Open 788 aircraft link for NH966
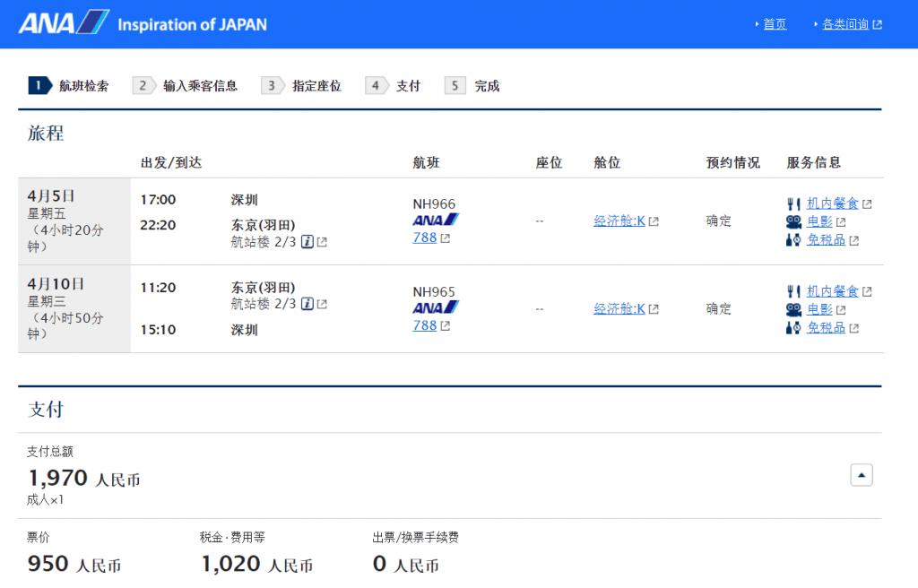The height and width of the screenshot is (588, 918). [x=425, y=238]
